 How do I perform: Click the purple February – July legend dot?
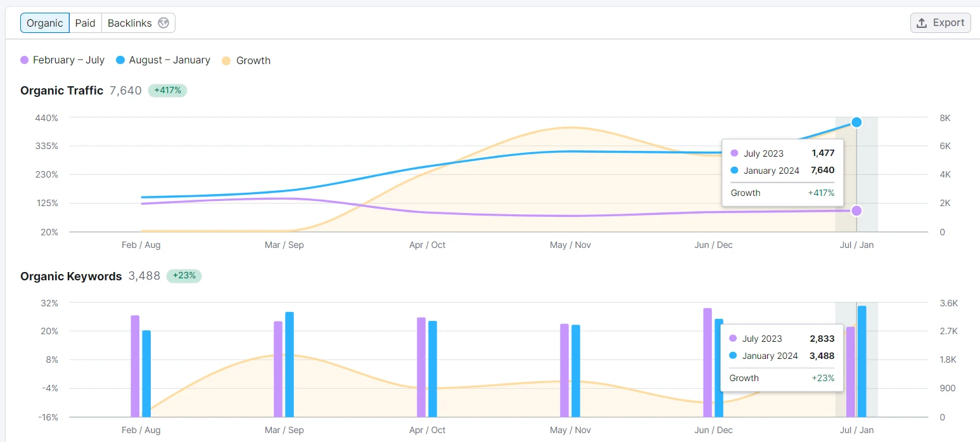click(x=25, y=60)
